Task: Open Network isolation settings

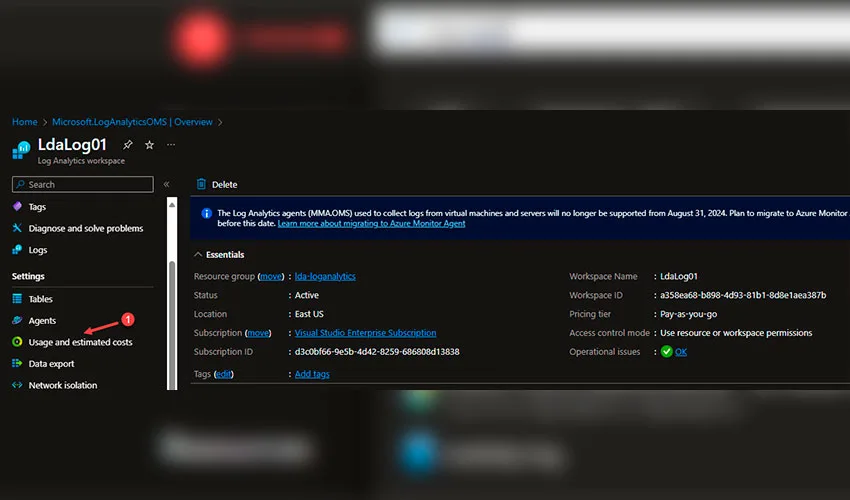Action: (63, 385)
